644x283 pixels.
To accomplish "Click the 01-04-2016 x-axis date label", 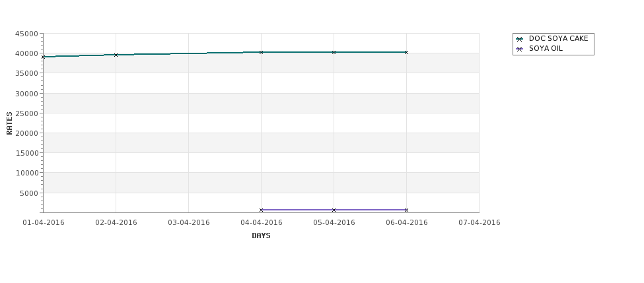I will click(x=44, y=222).
